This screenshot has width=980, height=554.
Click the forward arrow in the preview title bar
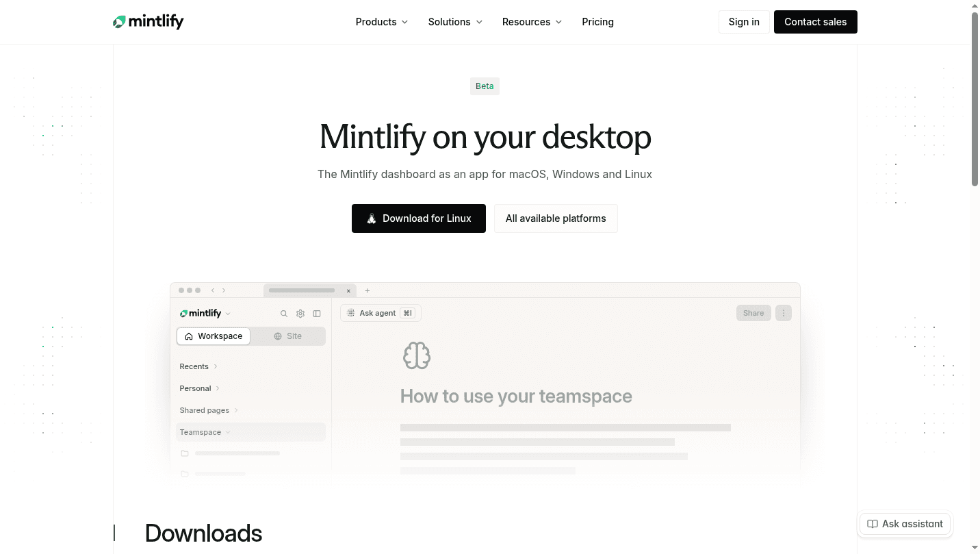tap(224, 290)
